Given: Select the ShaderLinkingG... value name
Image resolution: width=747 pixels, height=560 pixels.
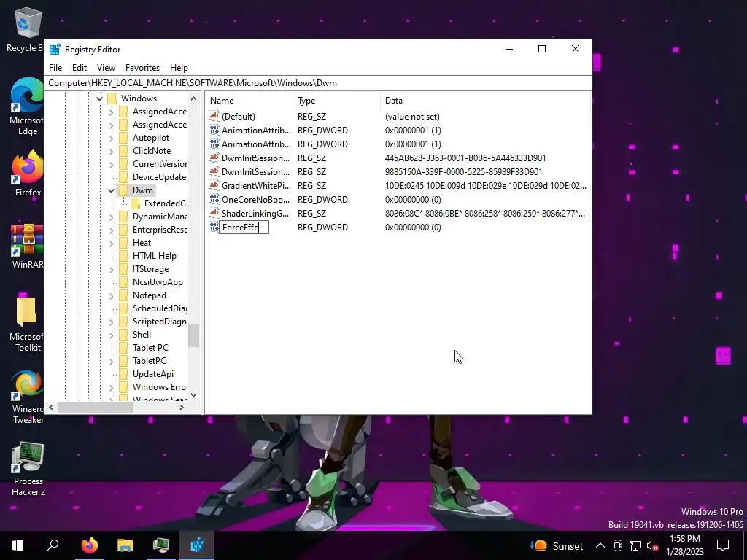Looking at the screenshot, I should coord(255,214).
